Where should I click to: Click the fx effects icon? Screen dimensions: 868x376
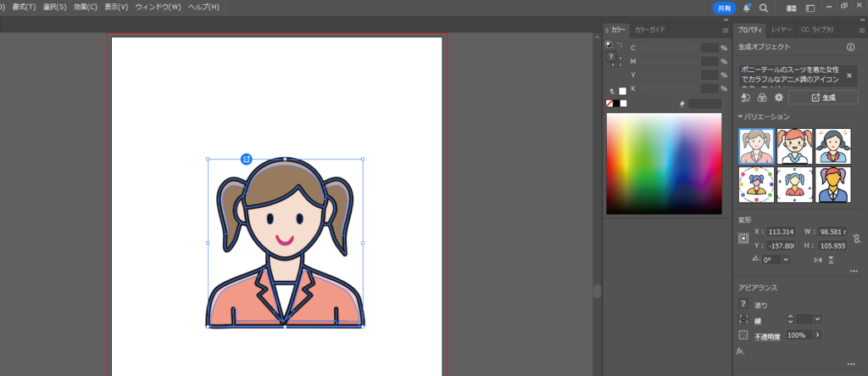tap(740, 351)
